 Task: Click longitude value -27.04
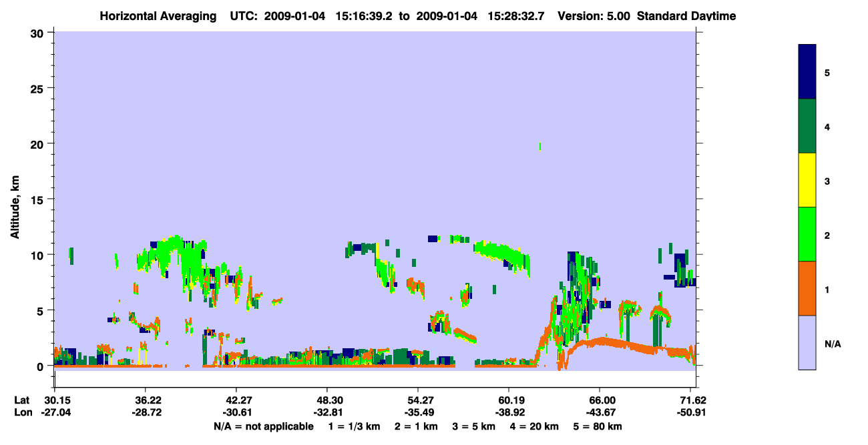click(x=55, y=412)
